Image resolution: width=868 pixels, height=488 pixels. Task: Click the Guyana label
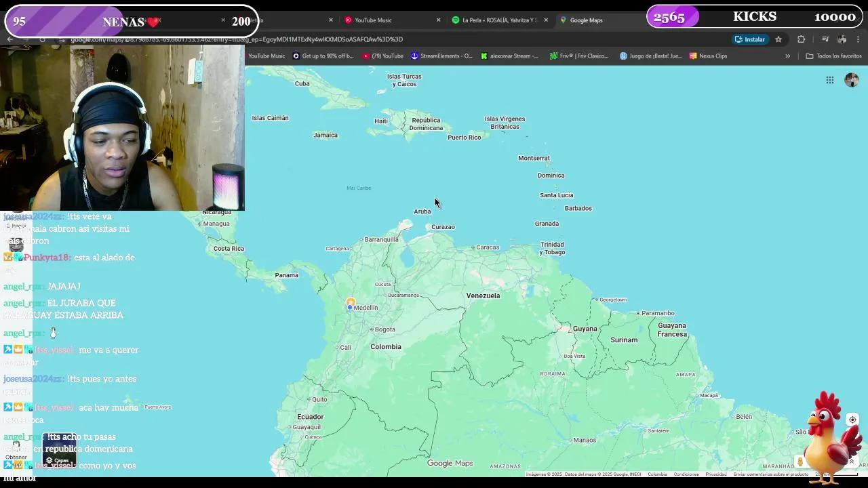pyautogui.click(x=585, y=329)
